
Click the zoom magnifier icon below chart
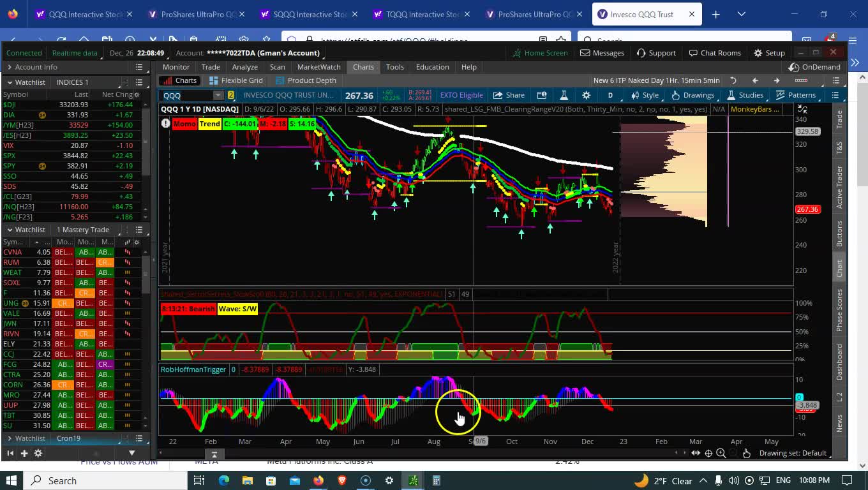(x=721, y=453)
